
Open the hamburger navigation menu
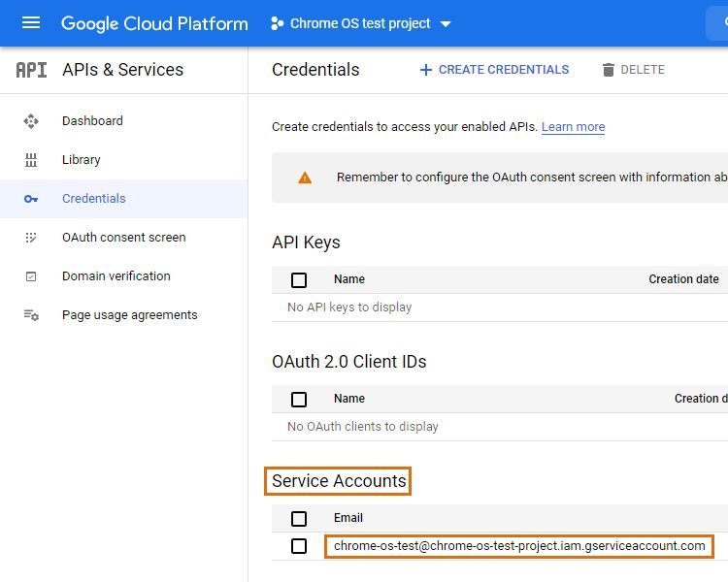(x=31, y=23)
